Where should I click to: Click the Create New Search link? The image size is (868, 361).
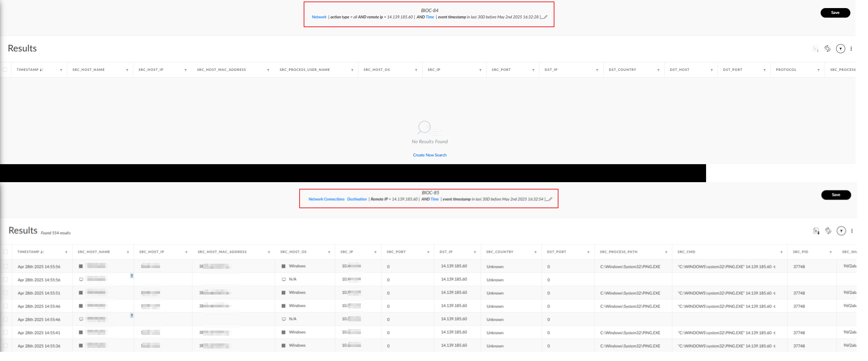click(x=430, y=155)
